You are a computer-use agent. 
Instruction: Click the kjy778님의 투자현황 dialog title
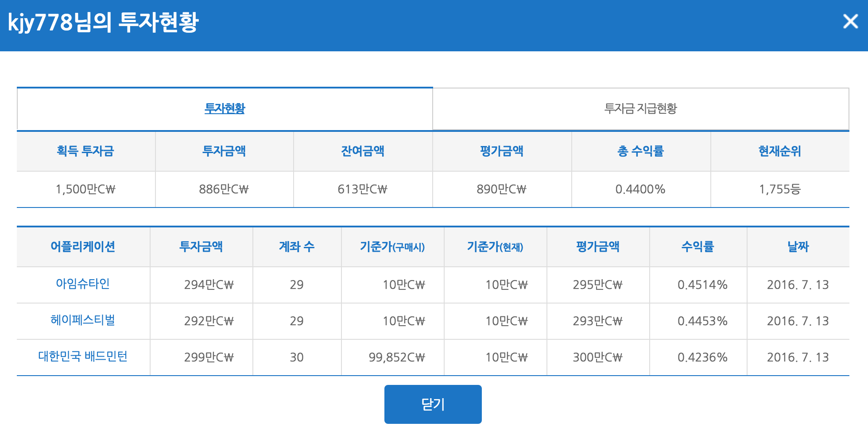pos(103,22)
